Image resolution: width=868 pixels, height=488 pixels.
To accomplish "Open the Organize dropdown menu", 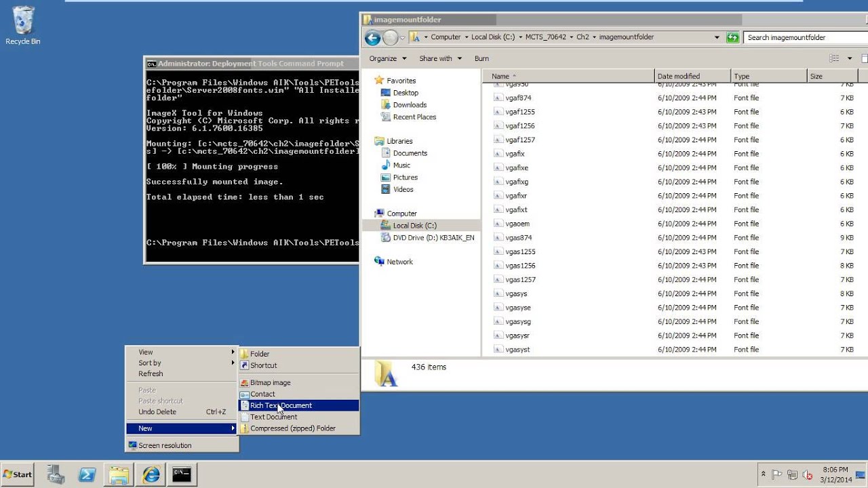I will coord(388,58).
